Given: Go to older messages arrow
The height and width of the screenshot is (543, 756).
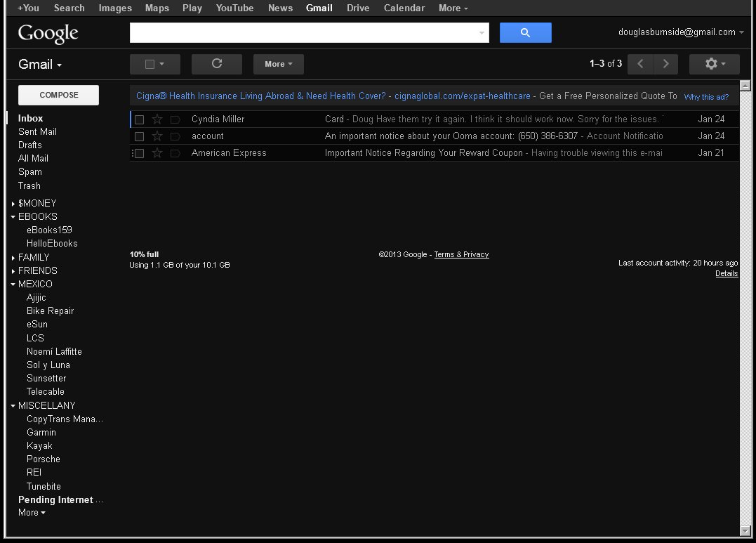Looking at the screenshot, I should point(665,64).
